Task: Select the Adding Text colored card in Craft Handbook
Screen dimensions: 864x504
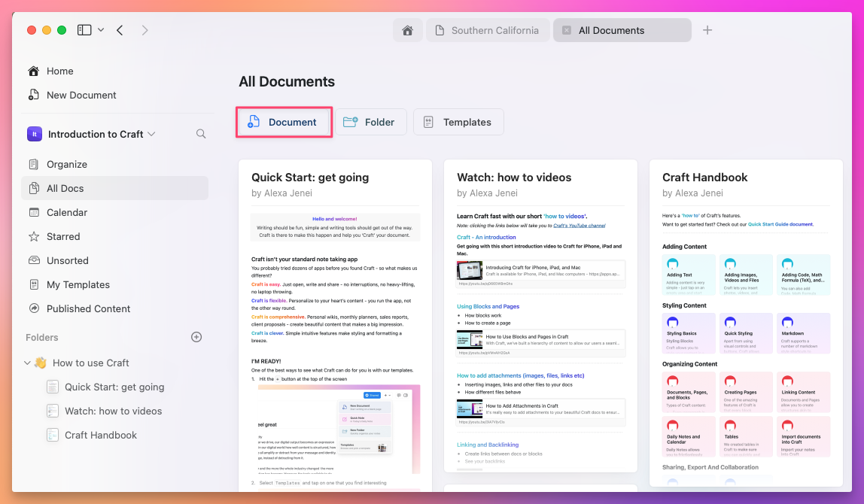Action: click(x=688, y=275)
